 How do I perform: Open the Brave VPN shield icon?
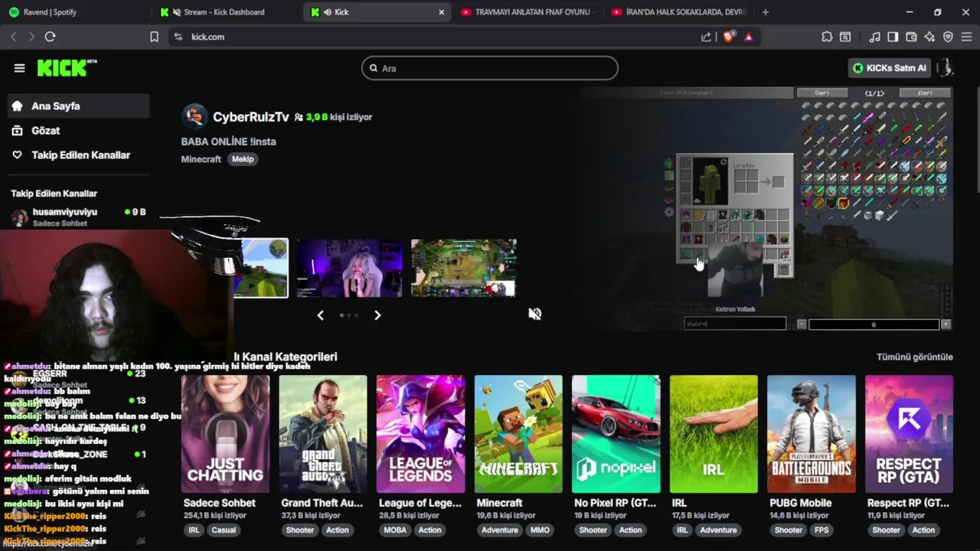click(948, 37)
